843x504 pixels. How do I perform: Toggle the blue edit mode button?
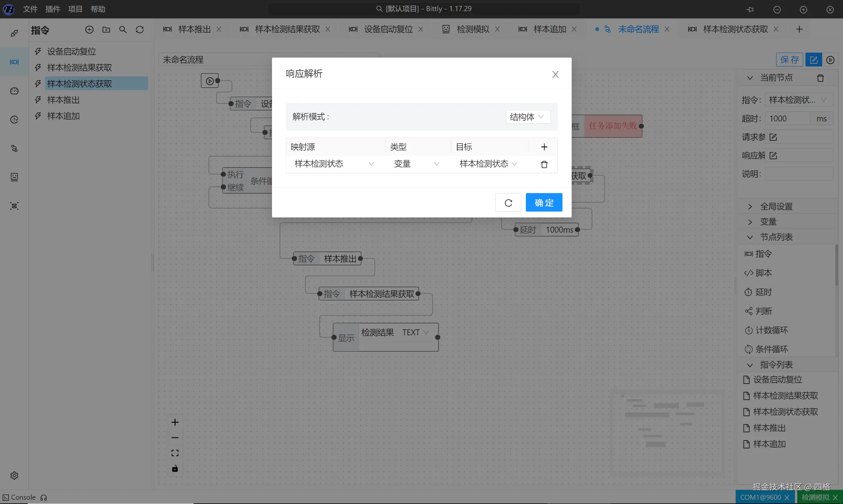[813, 60]
